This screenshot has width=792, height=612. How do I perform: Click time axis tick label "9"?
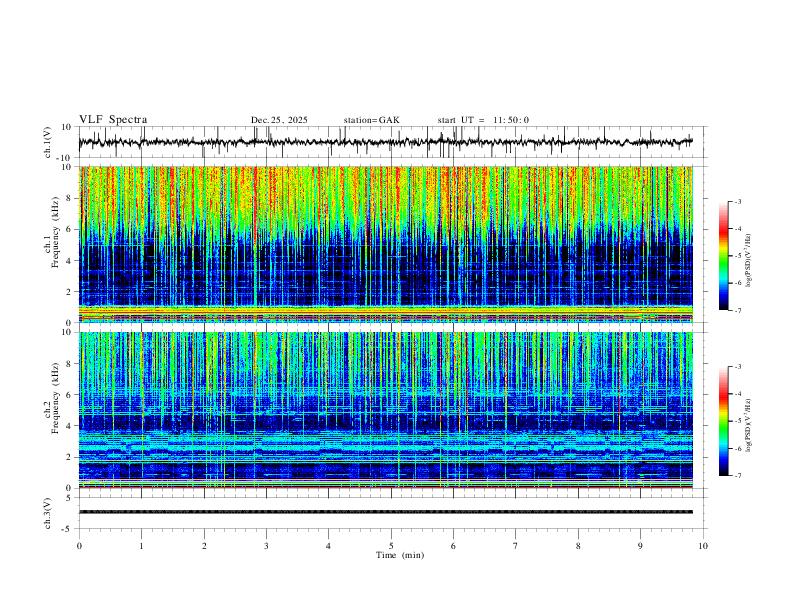[640, 546]
